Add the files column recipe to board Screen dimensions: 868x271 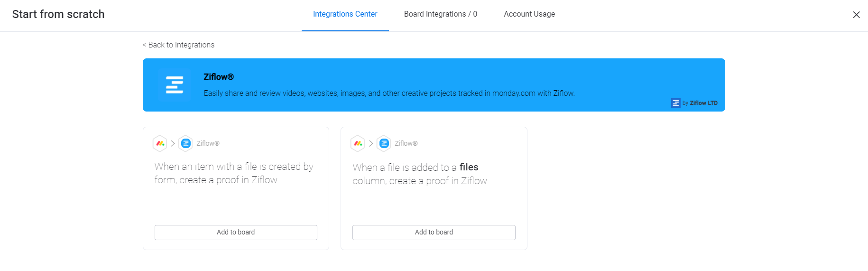coord(434,232)
